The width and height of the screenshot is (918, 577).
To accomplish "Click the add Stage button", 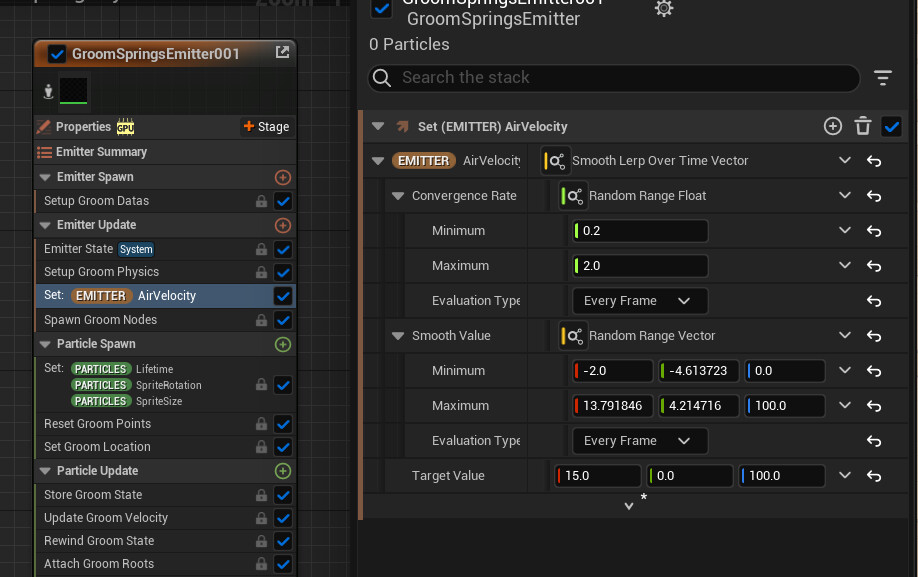I will pyautogui.click(x=266, y=127).
